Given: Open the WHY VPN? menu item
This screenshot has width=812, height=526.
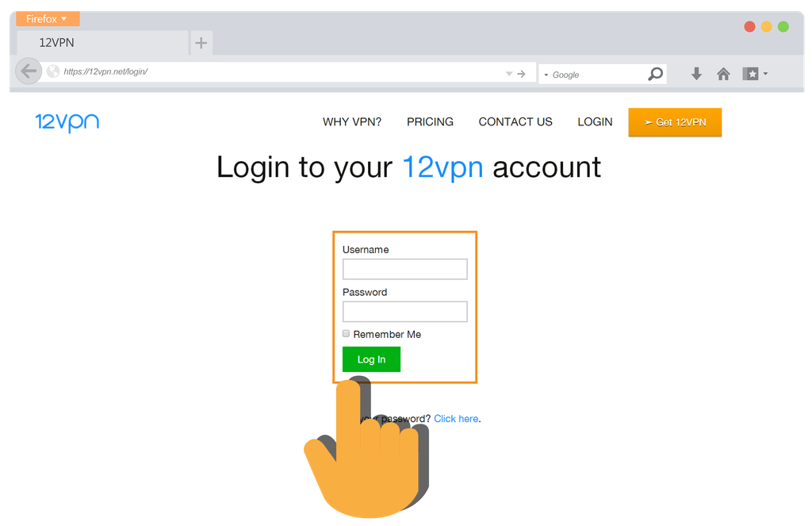Looking at the screenshot, I should 352,122.
